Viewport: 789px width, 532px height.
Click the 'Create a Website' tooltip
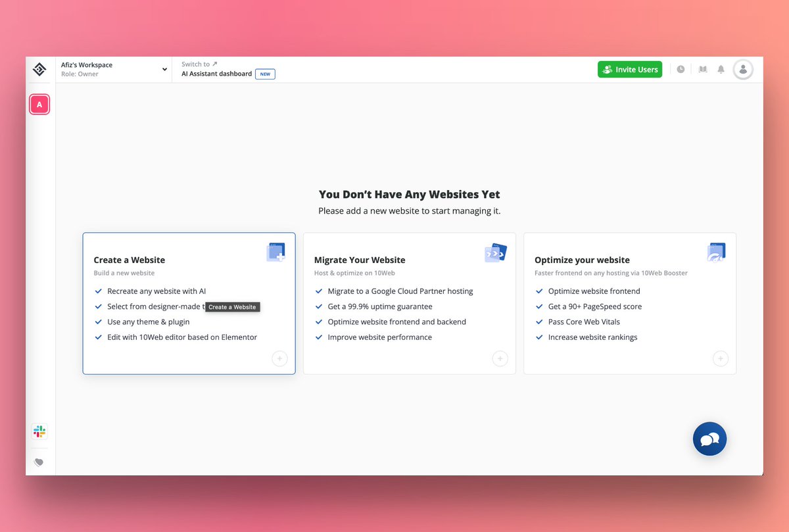pyautogui.click(x=233, y=307)
